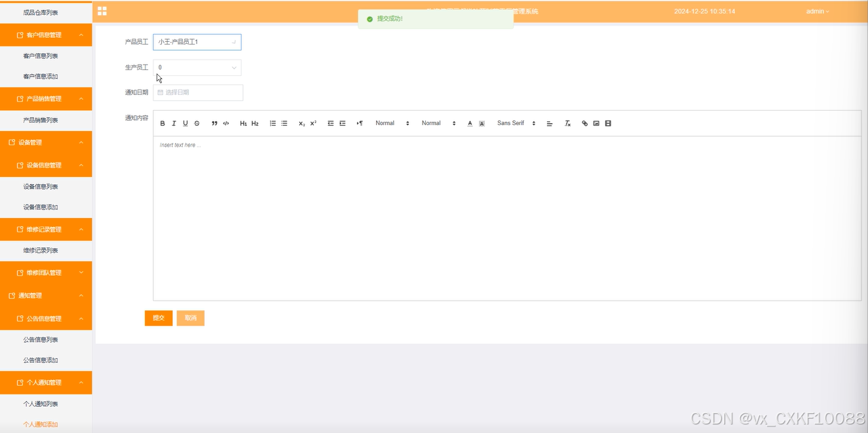868x433 pixels.
Task: Decrease text indent in editor
Action: (x=331, y=123)
